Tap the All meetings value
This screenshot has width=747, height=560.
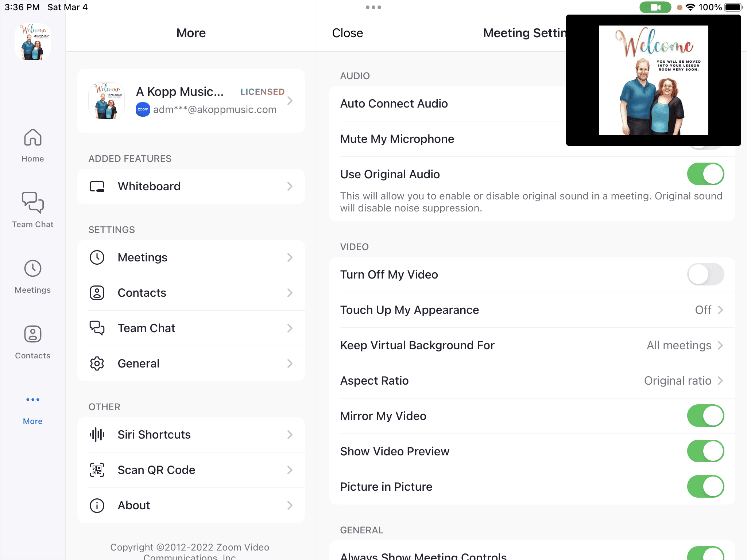click(679, 345)
